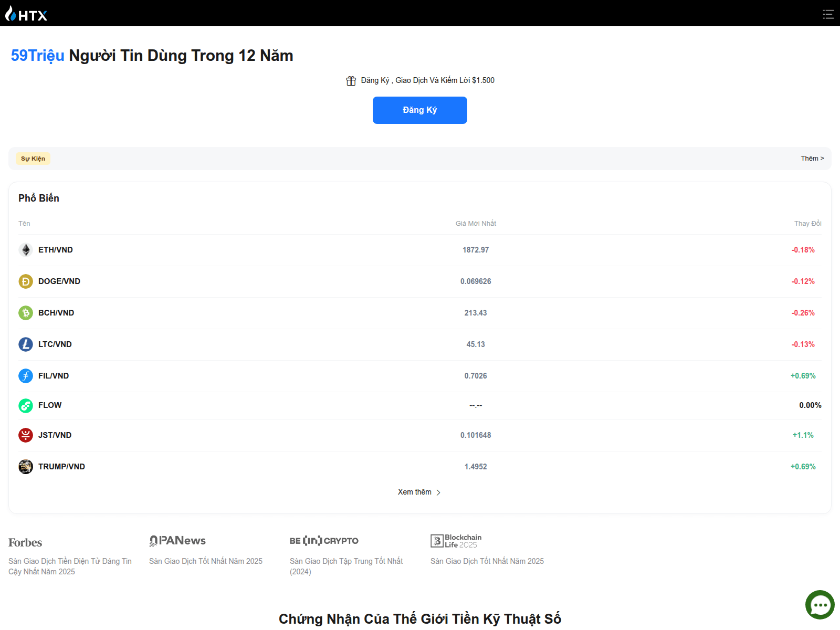Click BCH price 213.43
This screenshot has height=630, width=840.
[476, 313]
